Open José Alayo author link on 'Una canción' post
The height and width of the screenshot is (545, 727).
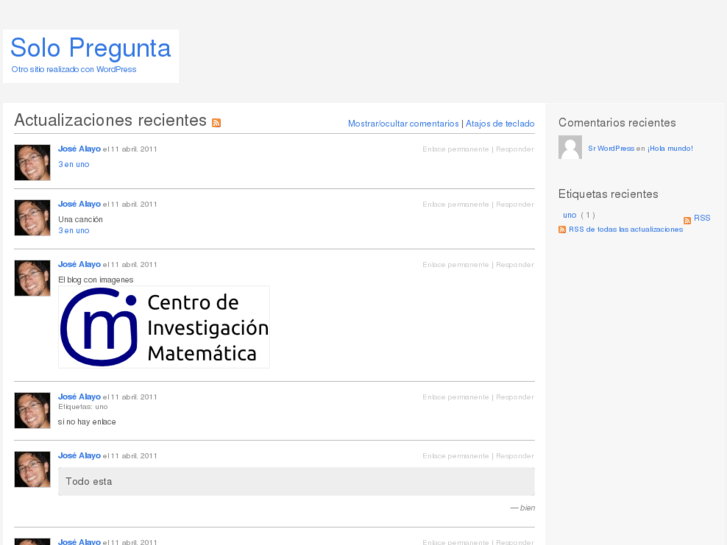click(x=79, y=204)
